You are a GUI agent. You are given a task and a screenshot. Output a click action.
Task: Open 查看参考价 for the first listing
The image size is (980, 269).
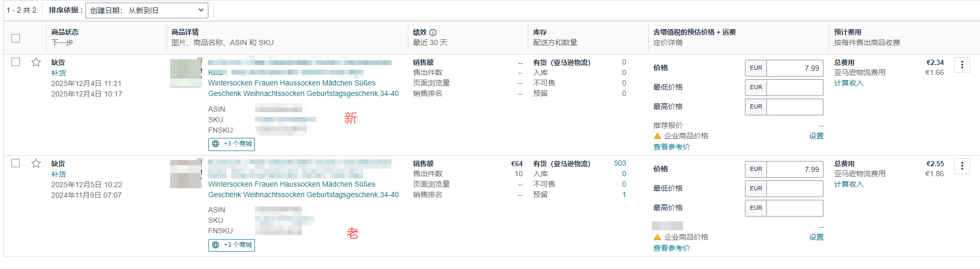[x=671, y=147]
